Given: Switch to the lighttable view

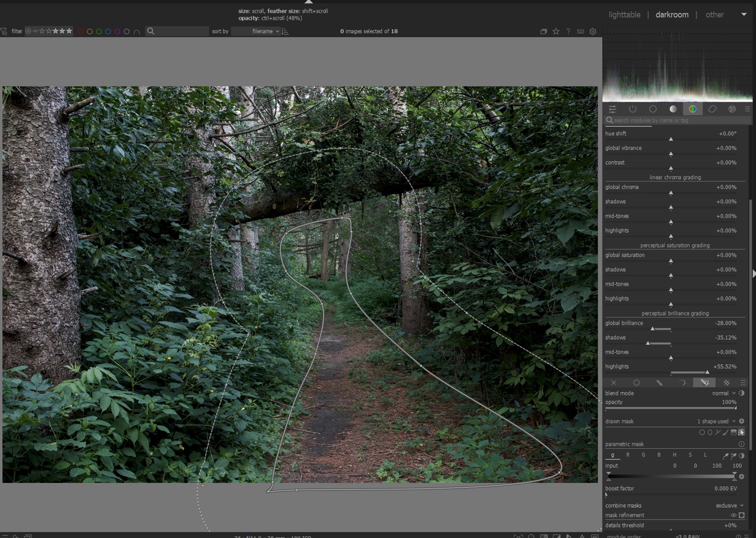Looking at the screenshot, I should click(624, 15).
